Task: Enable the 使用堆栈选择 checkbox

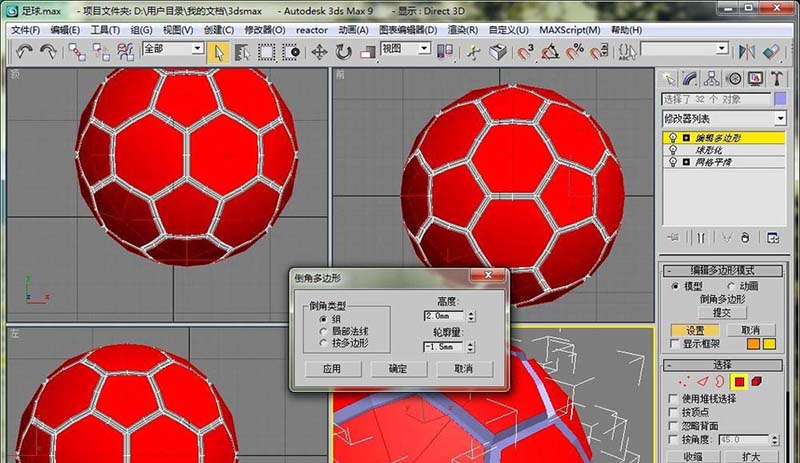Action: (673, 399)
